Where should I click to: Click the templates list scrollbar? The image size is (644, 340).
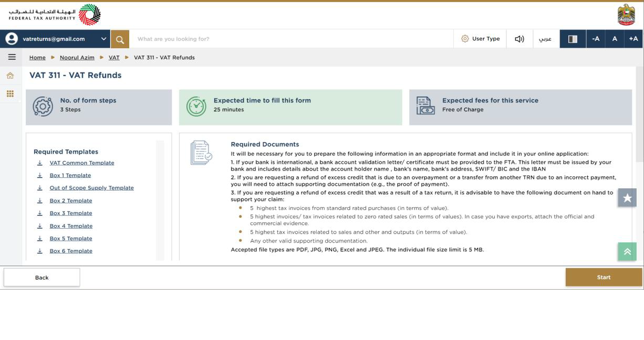(x=160, y=200)
